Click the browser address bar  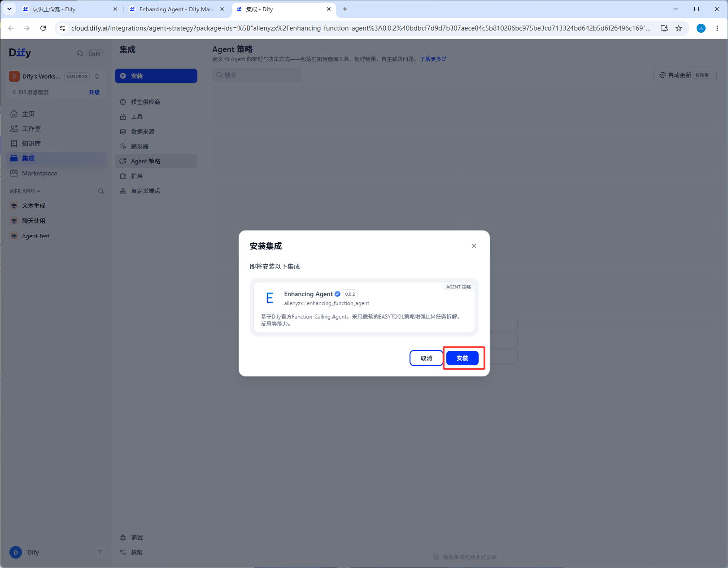pyautogui.click(x=361, y=28)
